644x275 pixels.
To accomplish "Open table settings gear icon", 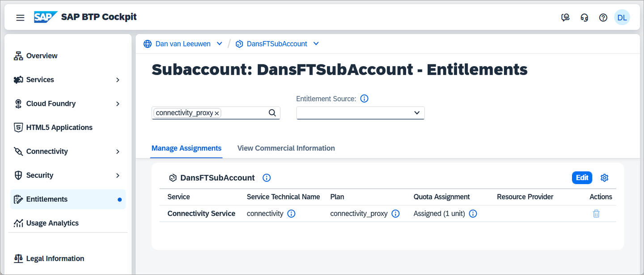I will [605, 178].
